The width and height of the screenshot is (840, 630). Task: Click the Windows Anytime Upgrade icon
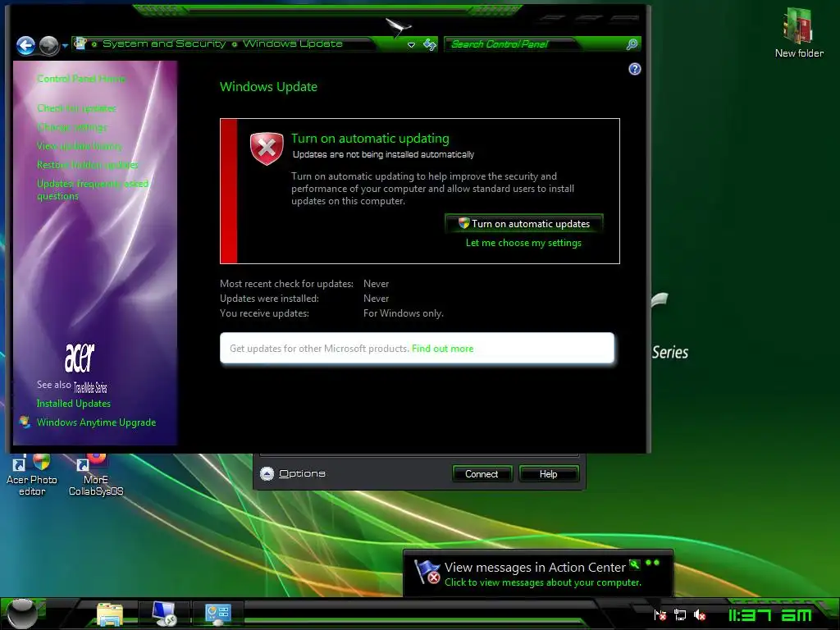pyautogui.click(x=25, y=422)
